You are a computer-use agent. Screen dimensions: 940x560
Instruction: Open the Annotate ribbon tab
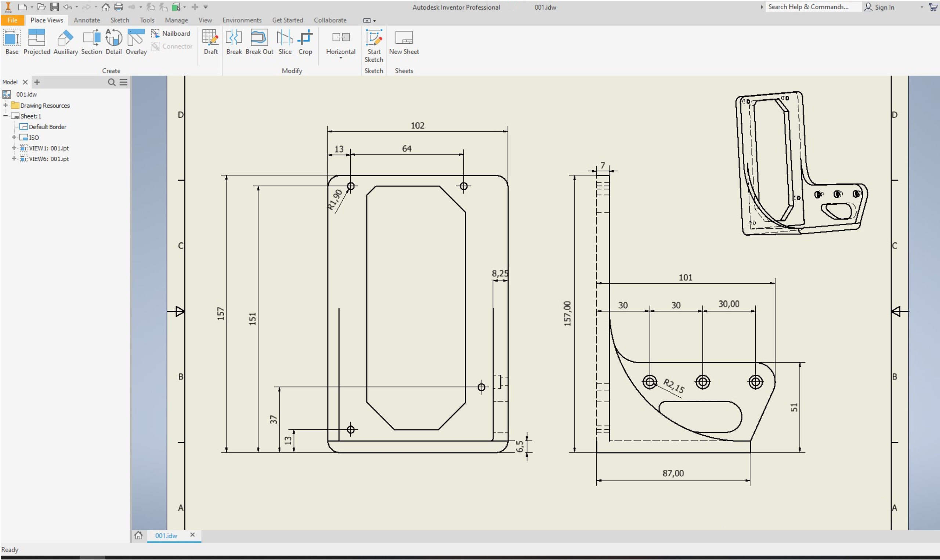(x=87, y=20)
